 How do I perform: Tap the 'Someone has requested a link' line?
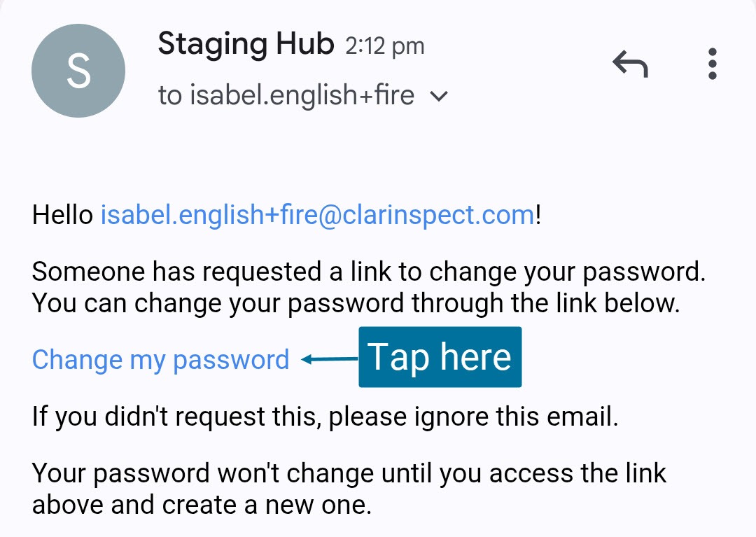pos(367,272)
